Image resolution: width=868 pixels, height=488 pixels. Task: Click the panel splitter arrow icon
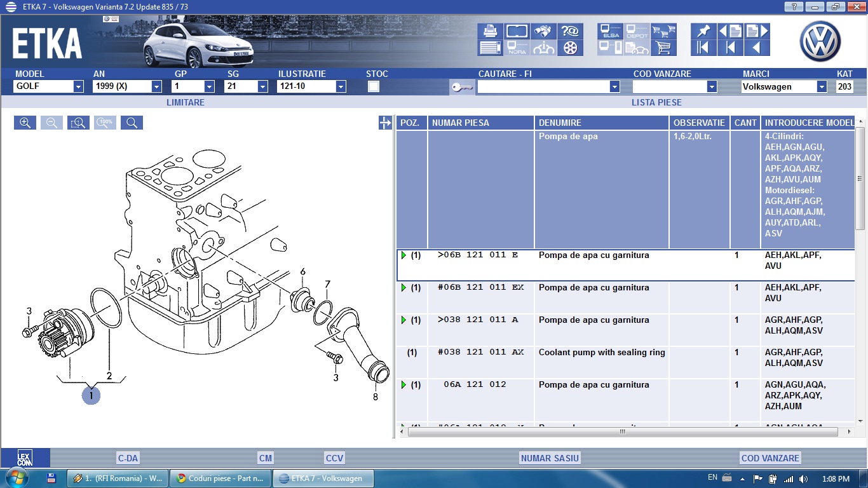[x=385, y=123]
